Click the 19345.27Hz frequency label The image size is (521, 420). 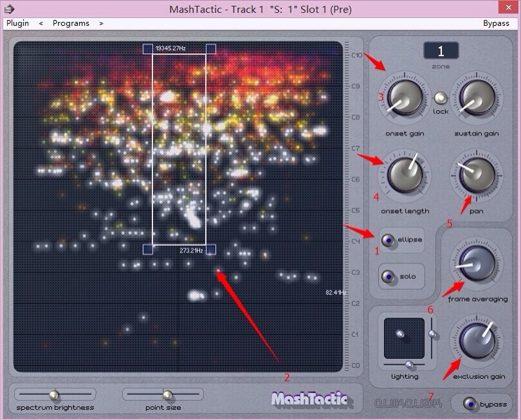coord(170,48)
